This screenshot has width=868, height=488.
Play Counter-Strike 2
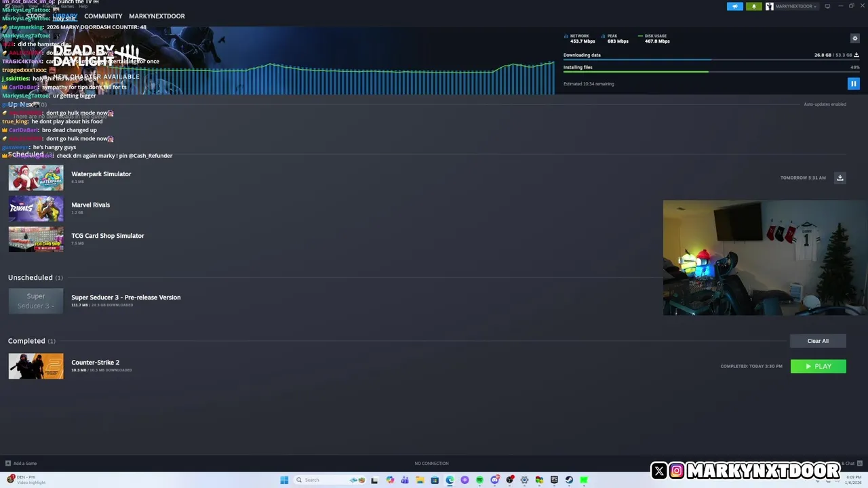818,366
